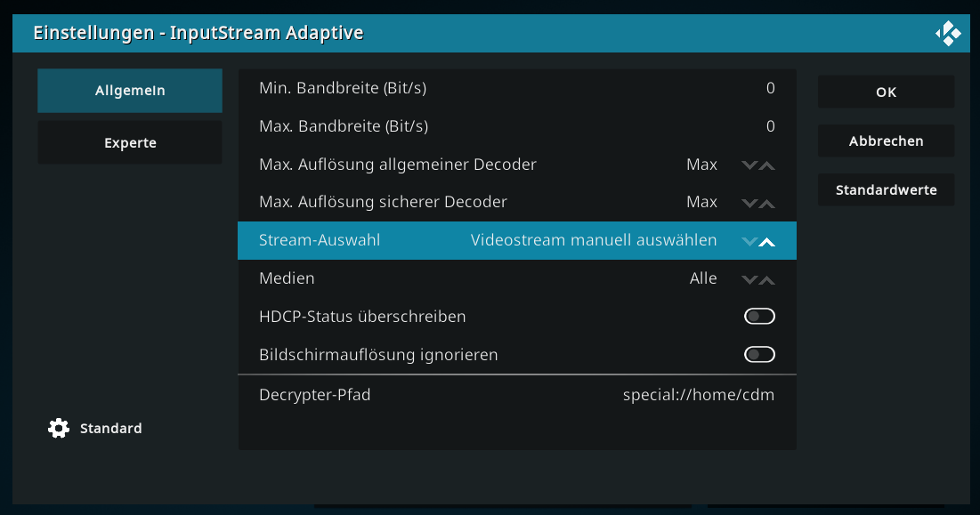Switch to the Experte category

tap(130, 143)
